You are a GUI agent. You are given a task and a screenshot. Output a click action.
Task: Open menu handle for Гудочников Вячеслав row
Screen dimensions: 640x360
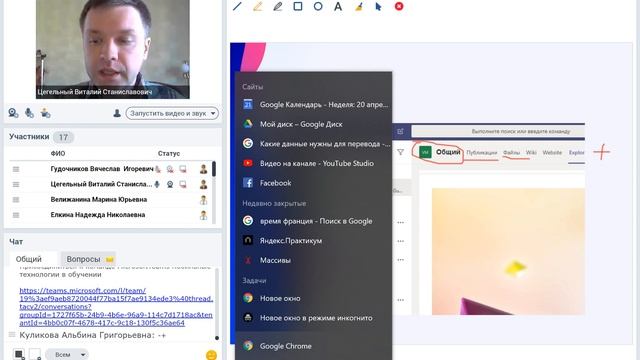(16, 169)
